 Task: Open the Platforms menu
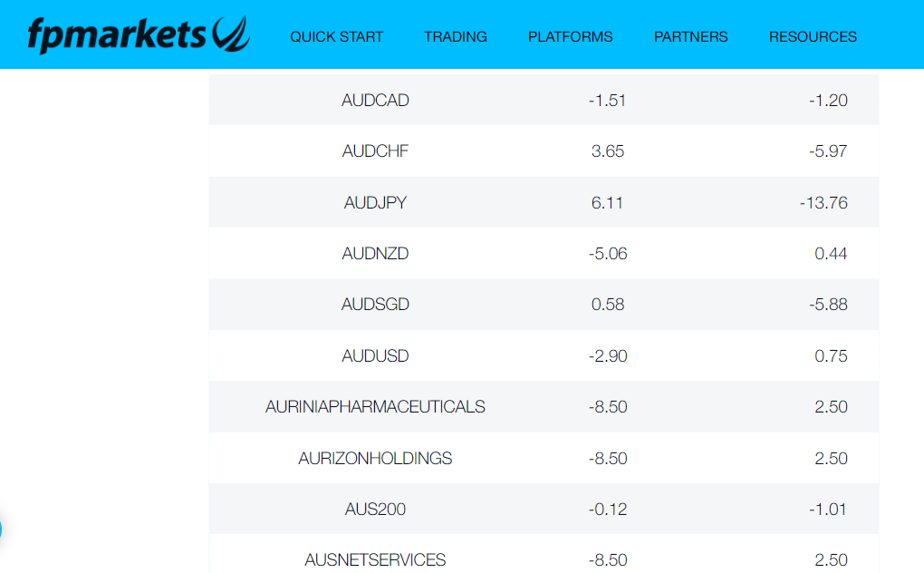tap(570, 37)
